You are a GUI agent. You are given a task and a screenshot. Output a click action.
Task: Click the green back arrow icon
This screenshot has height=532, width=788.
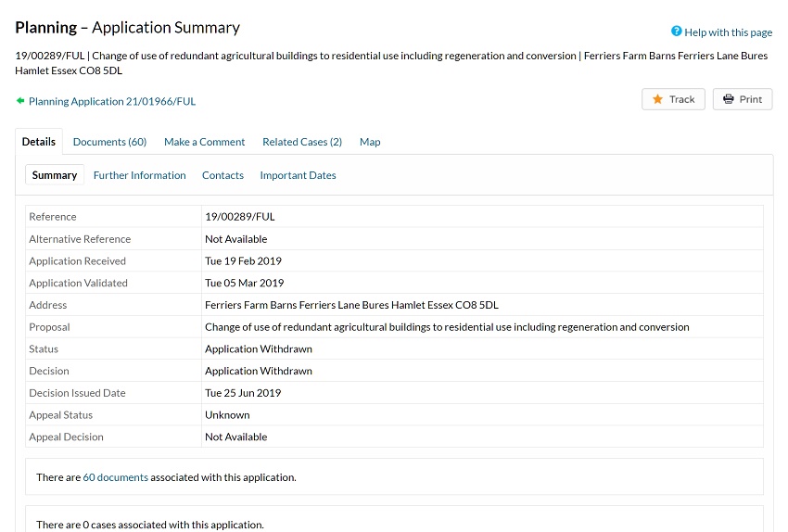[20, 100]
